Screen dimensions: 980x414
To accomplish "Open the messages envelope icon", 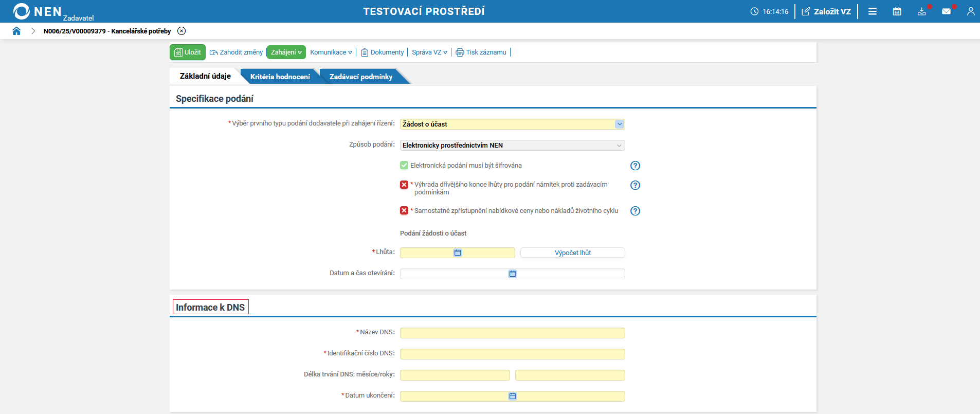I will 946,11.
